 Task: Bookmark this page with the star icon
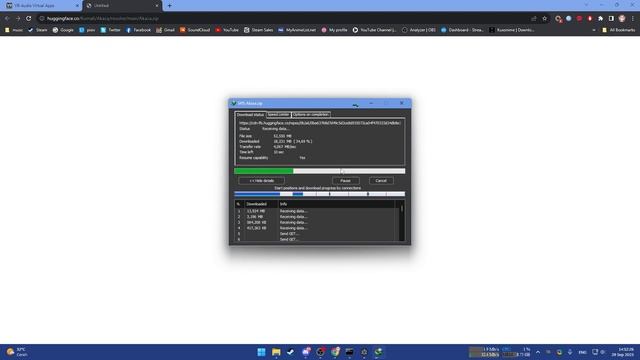tap(544, 18)
